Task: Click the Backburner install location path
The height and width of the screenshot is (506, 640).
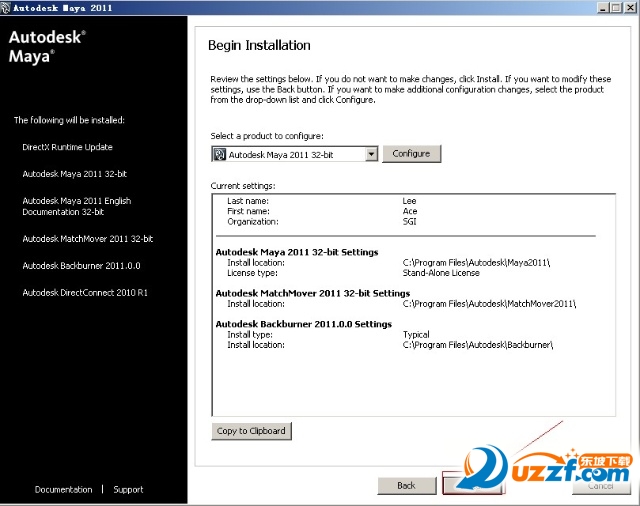Action: point(478,345)
